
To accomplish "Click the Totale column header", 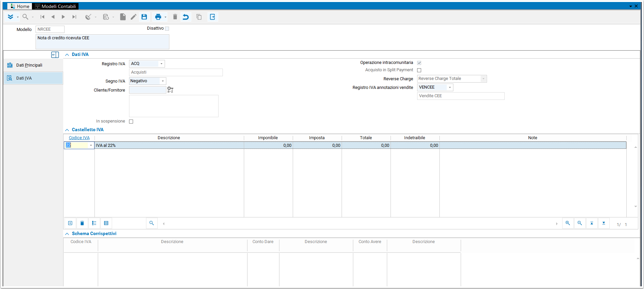I will [366, 138].
